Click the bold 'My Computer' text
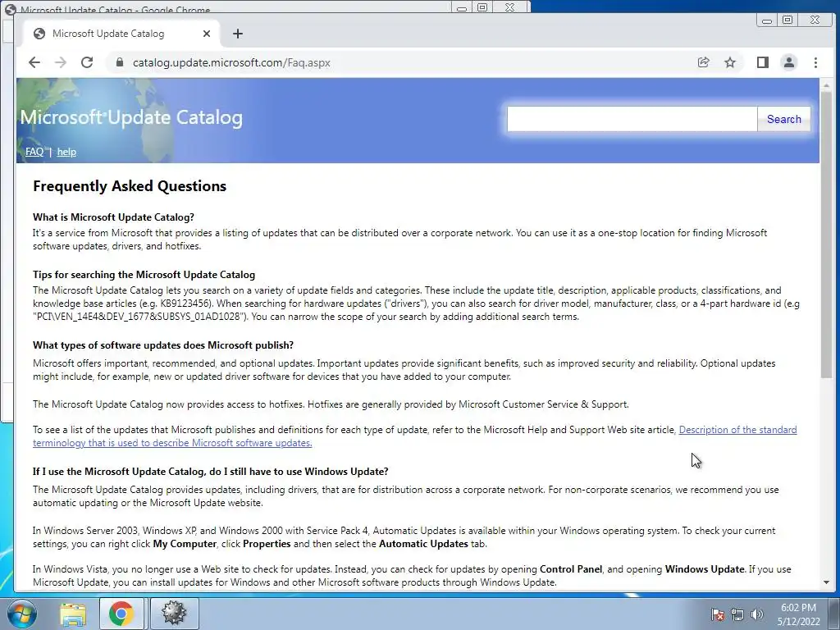 185,544
